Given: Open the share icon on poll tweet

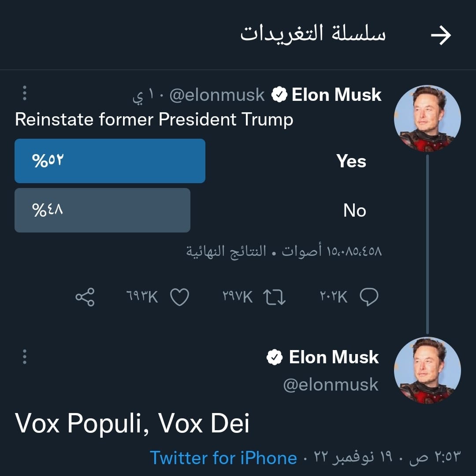Looking at the screenshot, I should (85, 297).
